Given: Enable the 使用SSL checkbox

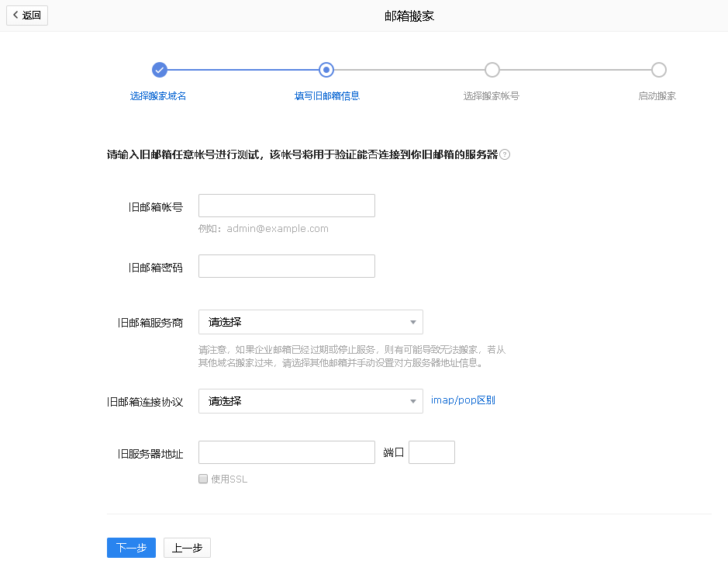Looking at the screenshot, I should point(203,479).
